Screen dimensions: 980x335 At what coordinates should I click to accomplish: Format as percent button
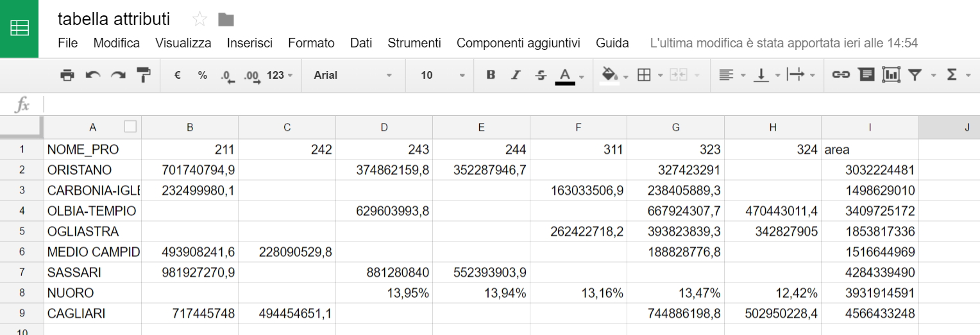click(x=203, y=75)
